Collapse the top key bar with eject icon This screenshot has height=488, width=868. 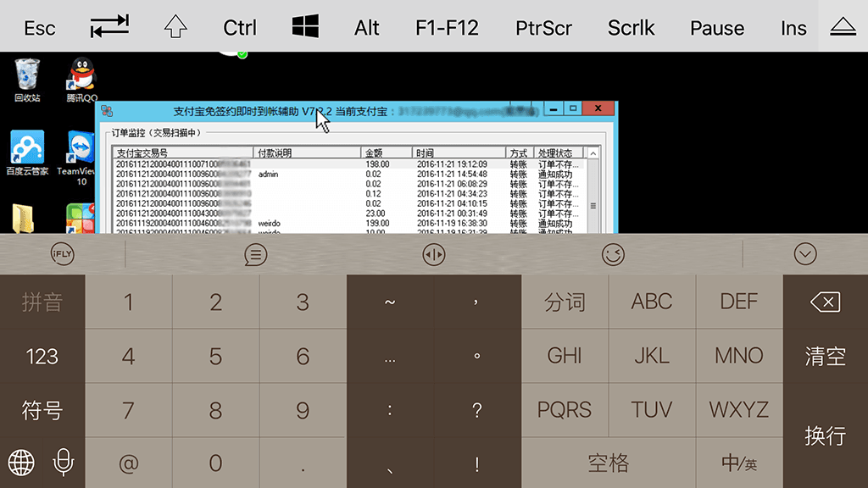pyautogui.click(x=843, y=26)
